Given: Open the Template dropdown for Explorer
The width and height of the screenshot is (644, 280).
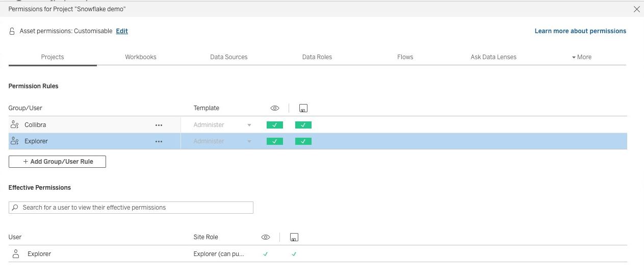Looking at the screenshot, I should [222, 141].
